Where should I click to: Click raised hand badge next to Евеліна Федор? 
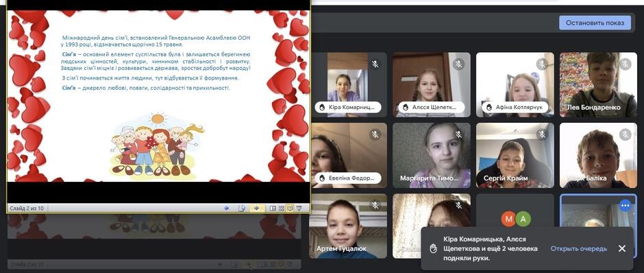point(322,178)
